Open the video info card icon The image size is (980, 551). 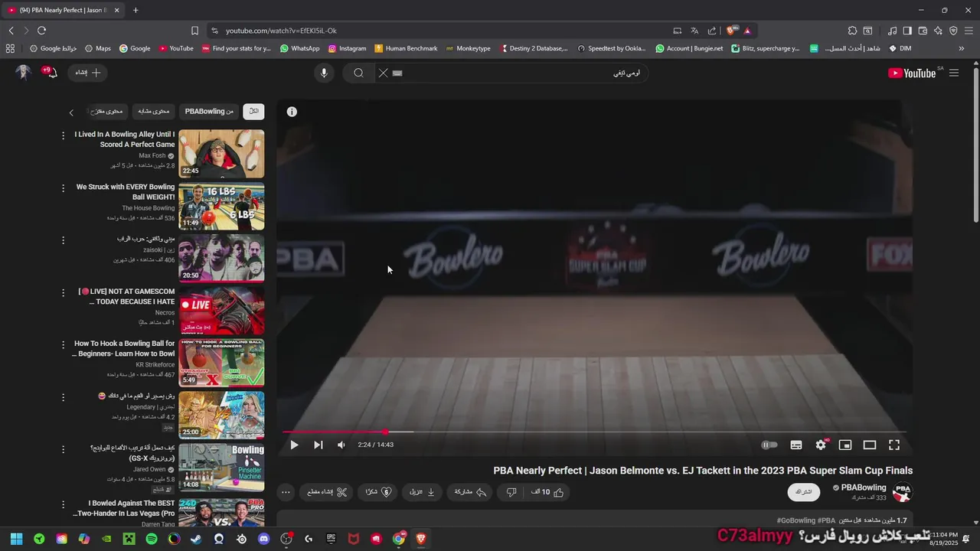point(292,112)
